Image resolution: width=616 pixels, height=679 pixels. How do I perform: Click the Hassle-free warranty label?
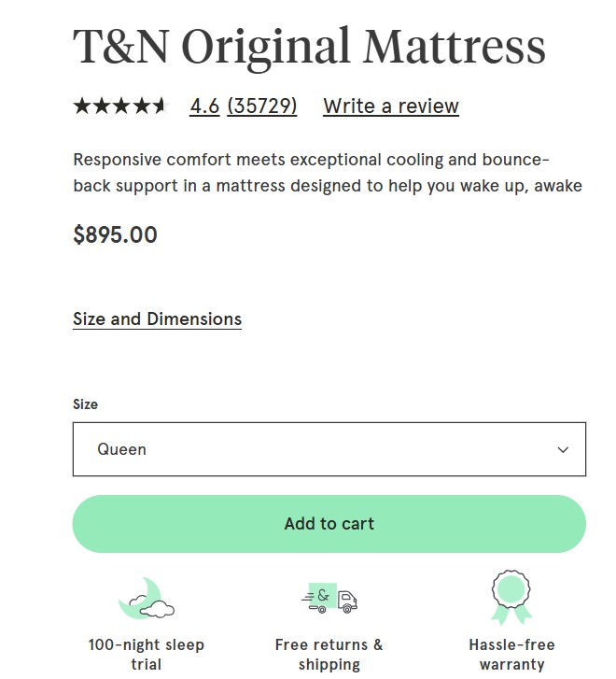pyautogui.click(x=511, y=655)
